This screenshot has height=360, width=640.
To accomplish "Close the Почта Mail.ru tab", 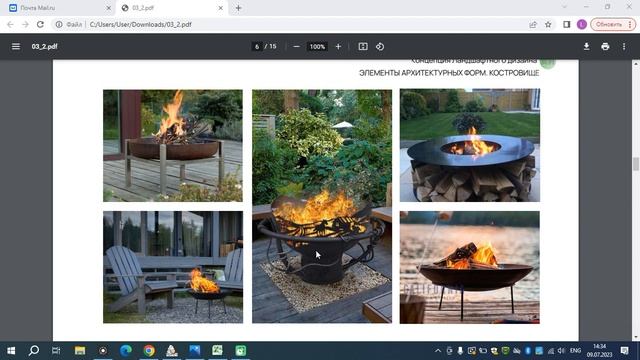I will (109, 8).
